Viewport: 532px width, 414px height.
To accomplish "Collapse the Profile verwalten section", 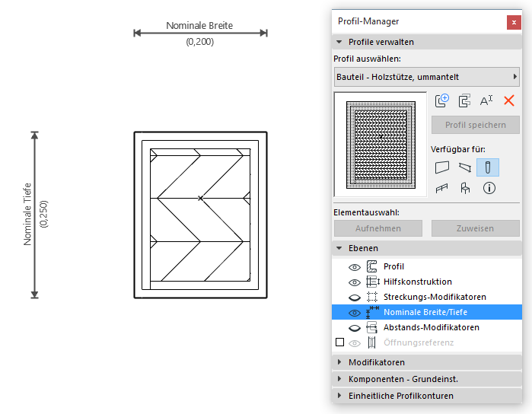I will [339, 42].
